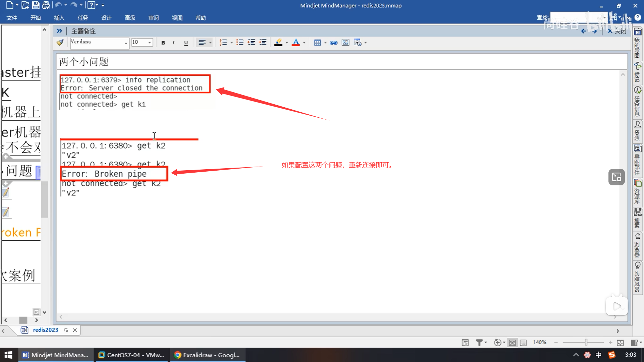The width and height of the screenshot is (644, 362).
Task: Decrease indent of notes text
Action: coord(251,42)
